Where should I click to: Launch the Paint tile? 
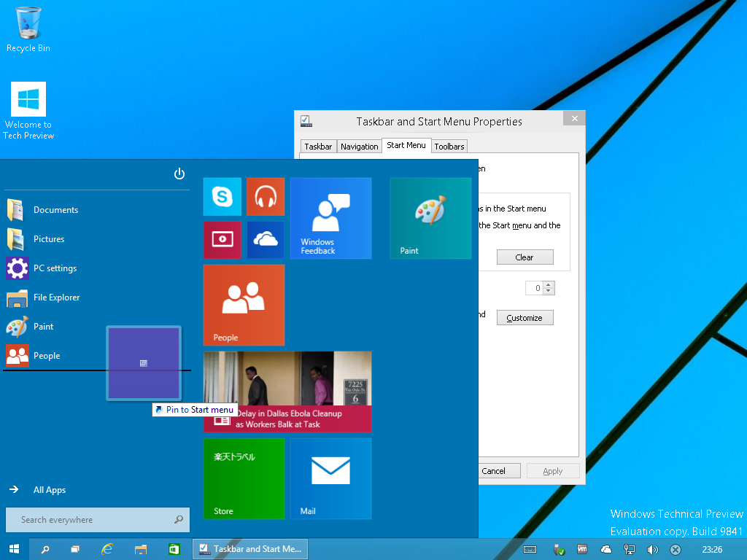point(430,218)
